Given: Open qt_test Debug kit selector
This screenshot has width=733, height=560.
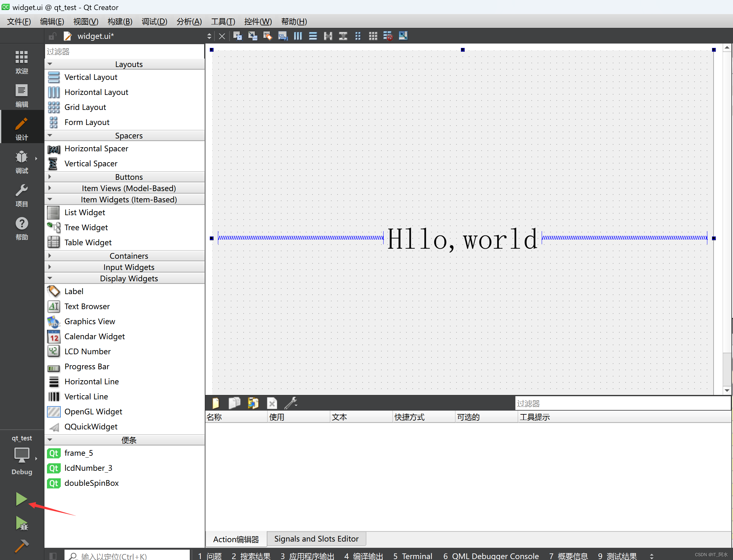Looking at the screenshot, I should (22, 456).
